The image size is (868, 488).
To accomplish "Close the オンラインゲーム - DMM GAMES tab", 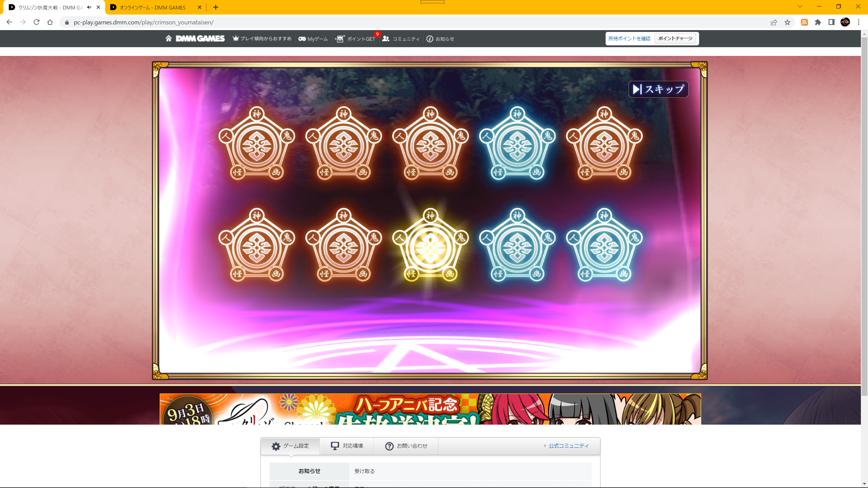I will (199, 7).
